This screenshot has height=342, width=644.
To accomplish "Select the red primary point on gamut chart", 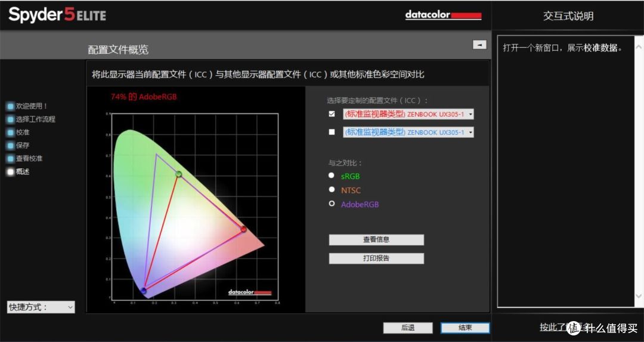I will [243, 229].
